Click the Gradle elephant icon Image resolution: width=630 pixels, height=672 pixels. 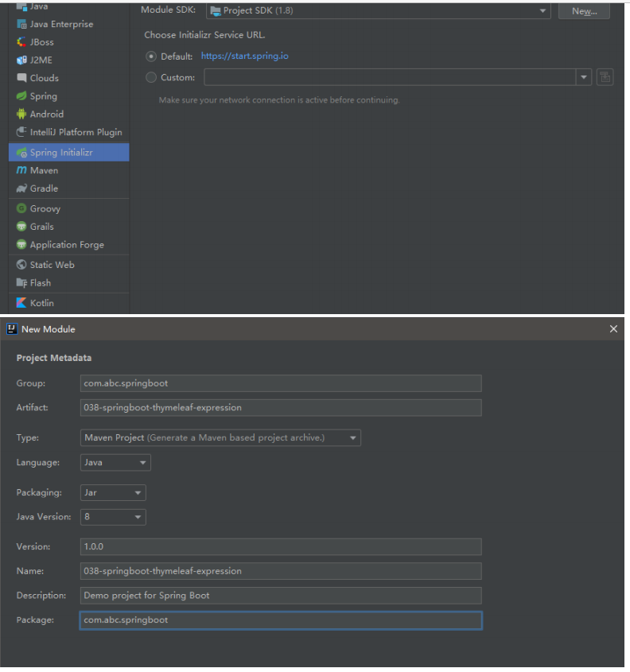point(21,188)
